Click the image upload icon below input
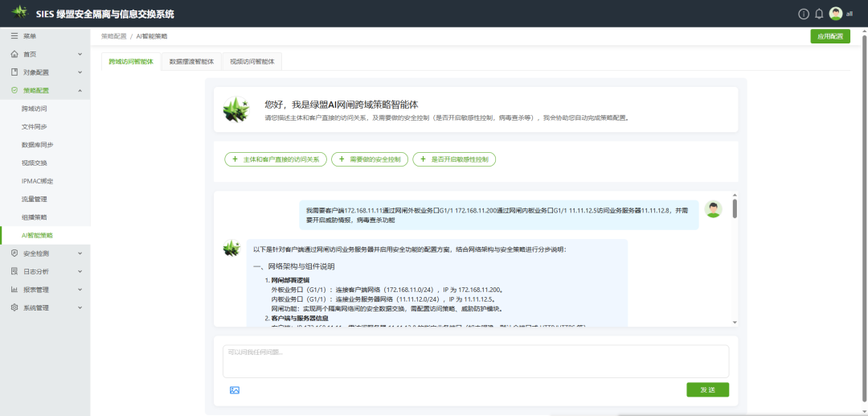Viewport: 868px width, 416px height. pyautogui.click(x=235, y=390)
